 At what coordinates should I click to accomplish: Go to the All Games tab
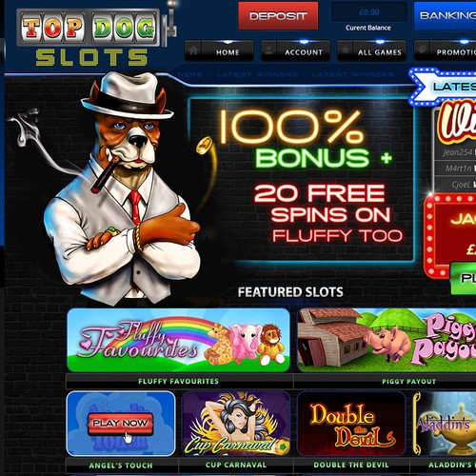pos(380,51)
